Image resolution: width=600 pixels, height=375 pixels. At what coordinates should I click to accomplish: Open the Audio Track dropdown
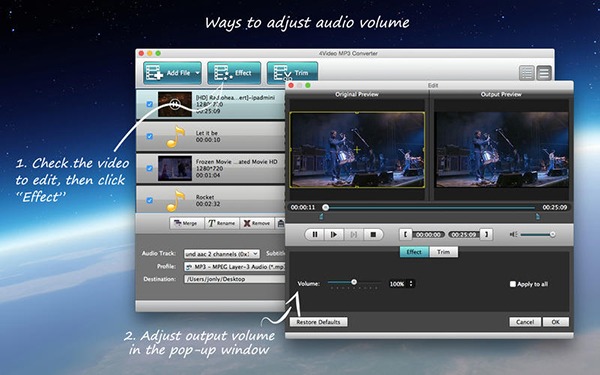pyautogui.click(x=222, y=254)
